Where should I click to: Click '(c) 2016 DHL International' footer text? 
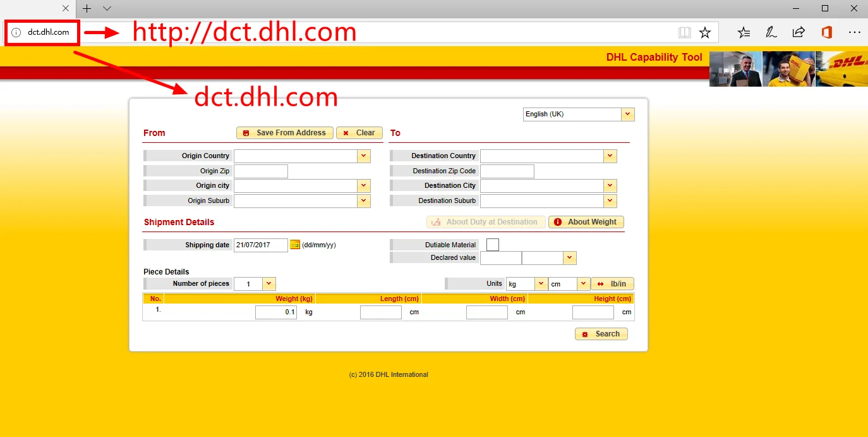coord(389,374)
